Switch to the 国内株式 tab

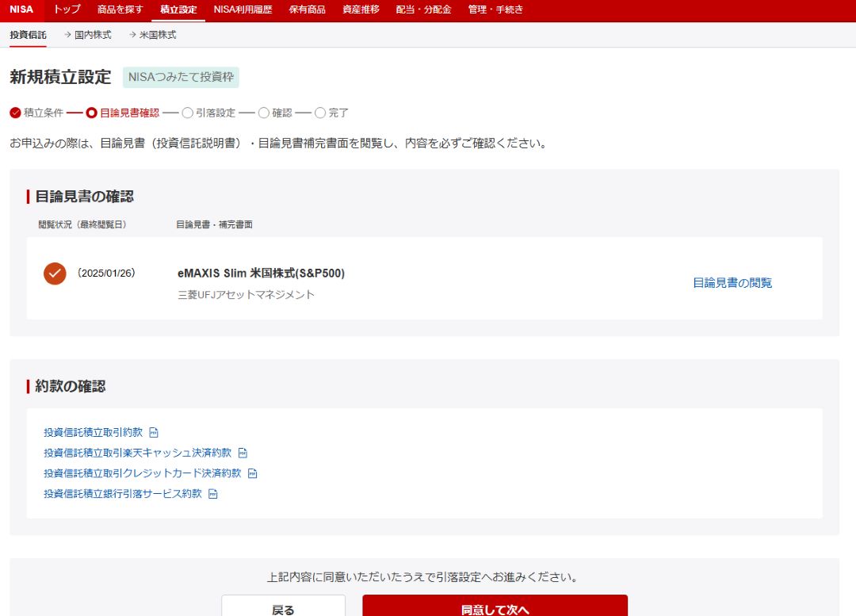point(94,35)
